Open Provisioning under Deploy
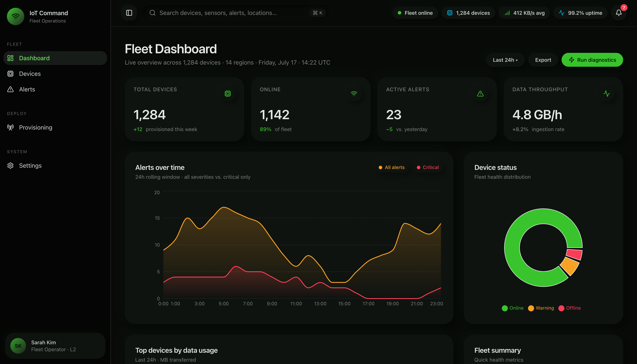 (x=55, y=127)
